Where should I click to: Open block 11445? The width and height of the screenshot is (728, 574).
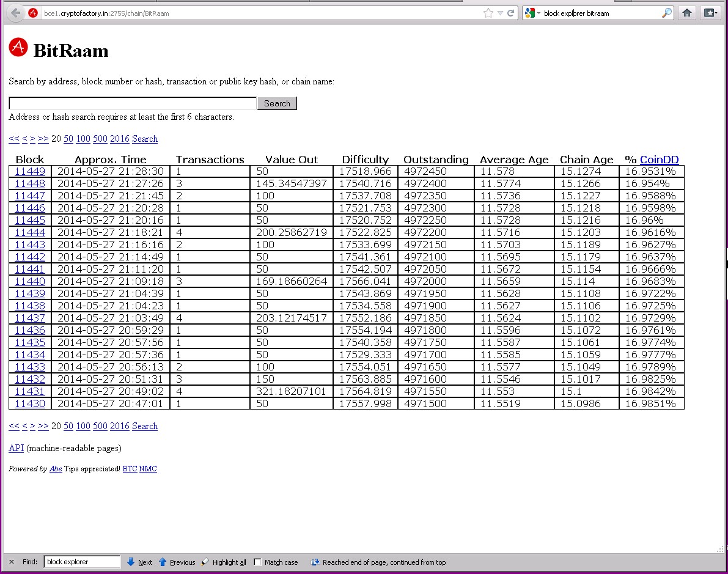click(x=30, y=220)
